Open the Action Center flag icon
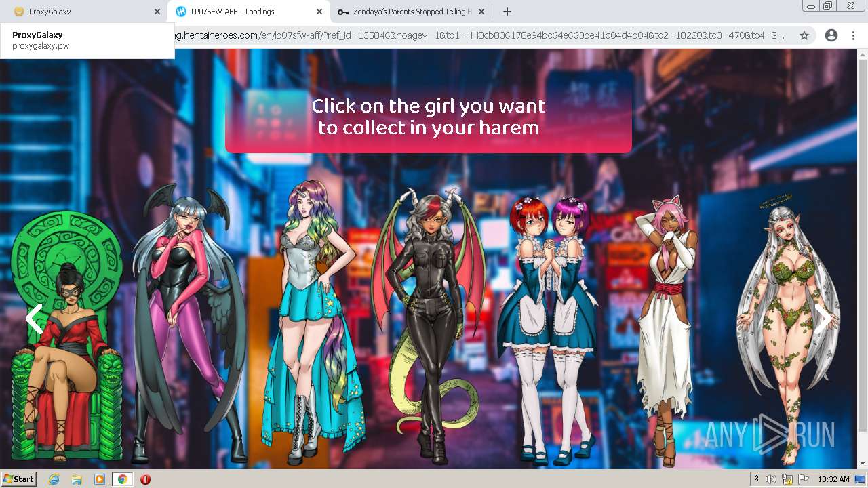The image size is (868, 488). [804, 479]
